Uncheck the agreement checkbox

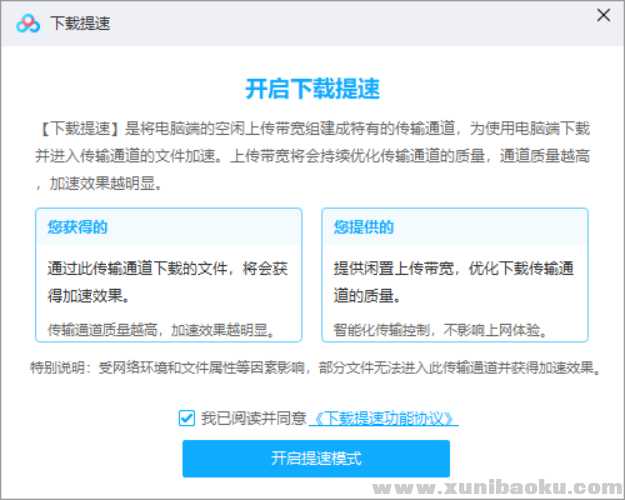(x=187, y=418)
